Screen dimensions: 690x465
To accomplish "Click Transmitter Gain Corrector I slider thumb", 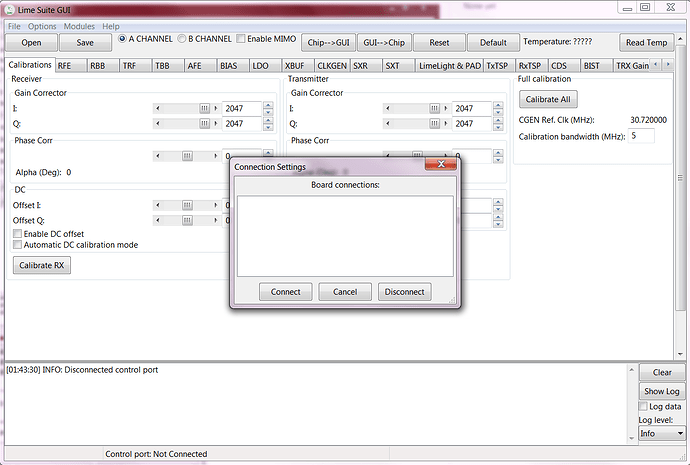I will [x=434, y=108].
